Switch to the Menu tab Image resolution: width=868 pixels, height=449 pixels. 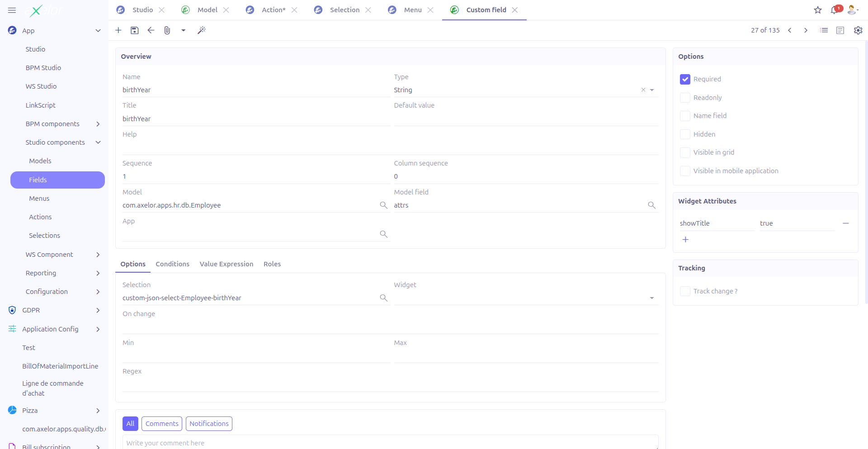click(x=412, y=10)
